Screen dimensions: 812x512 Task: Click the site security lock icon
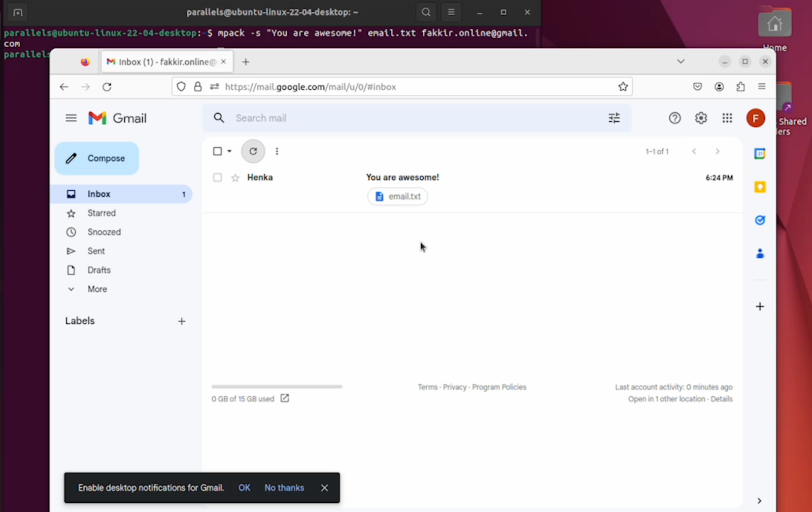[x=198, y=87]
